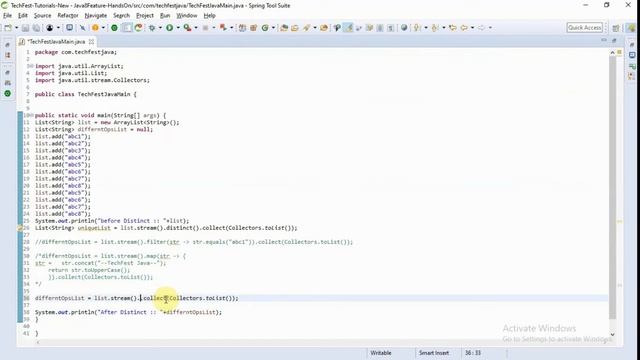The width and height of the screenshot is (640, 360).
Task: Click the Save toolbar icon
Action: point(25,28)
